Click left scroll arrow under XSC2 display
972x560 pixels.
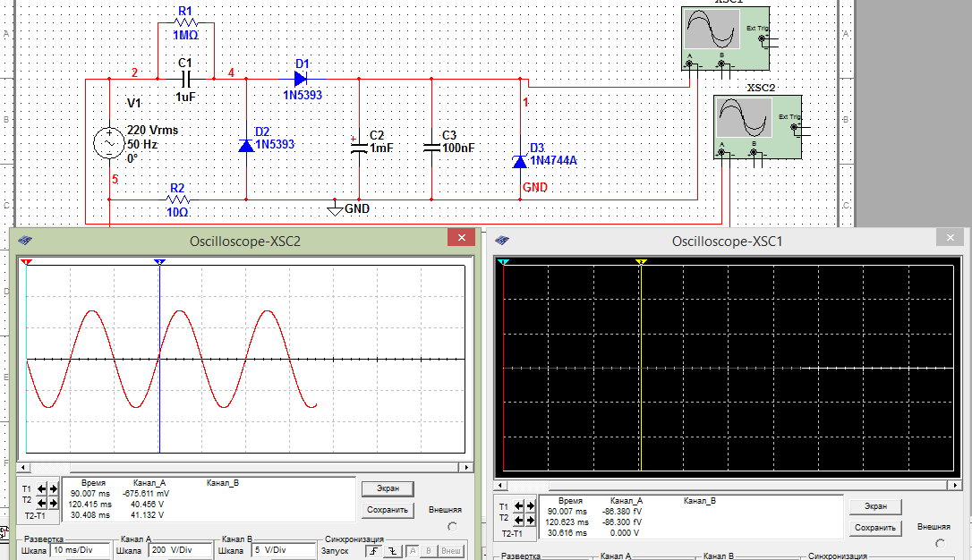point(23,468)
